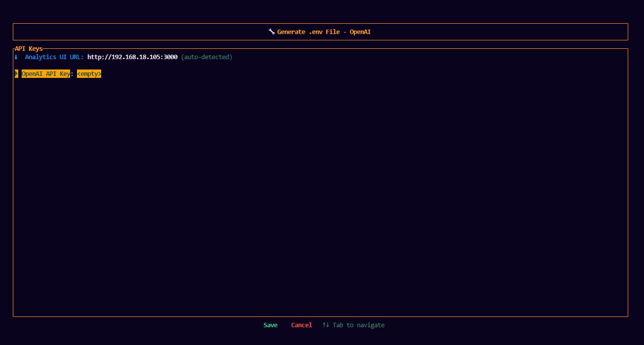
Task: Click the Cancel button
Action: 302,325
